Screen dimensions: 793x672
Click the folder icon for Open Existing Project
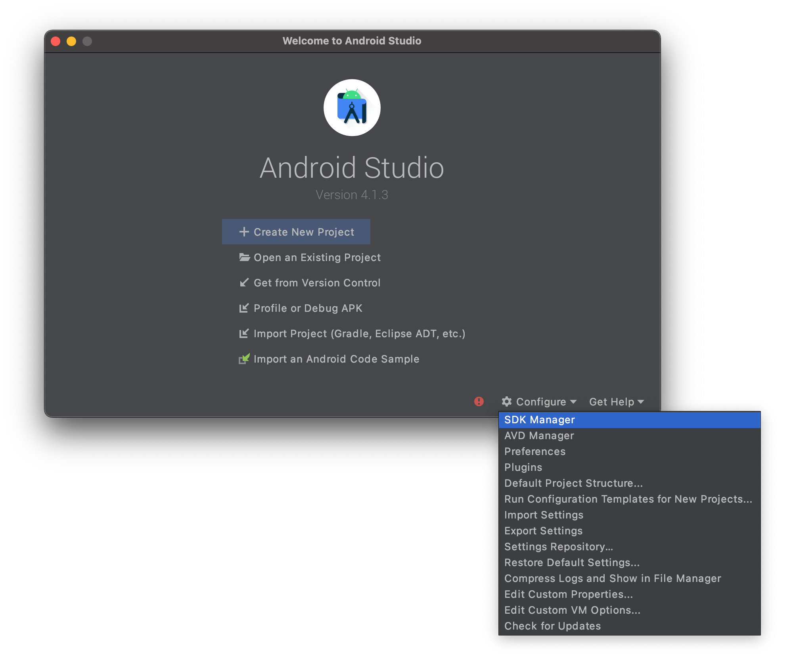pyautogui.click(x=244, y=257)
